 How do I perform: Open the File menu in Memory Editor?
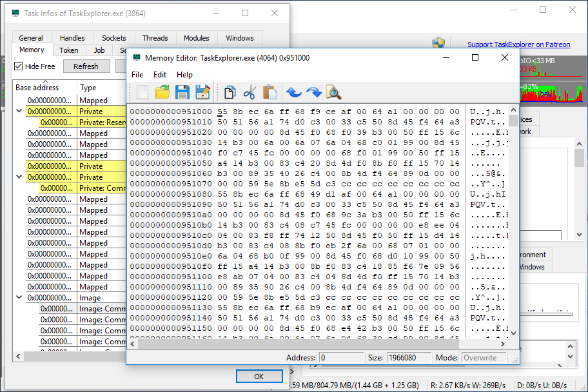click(x=137, y=75)
